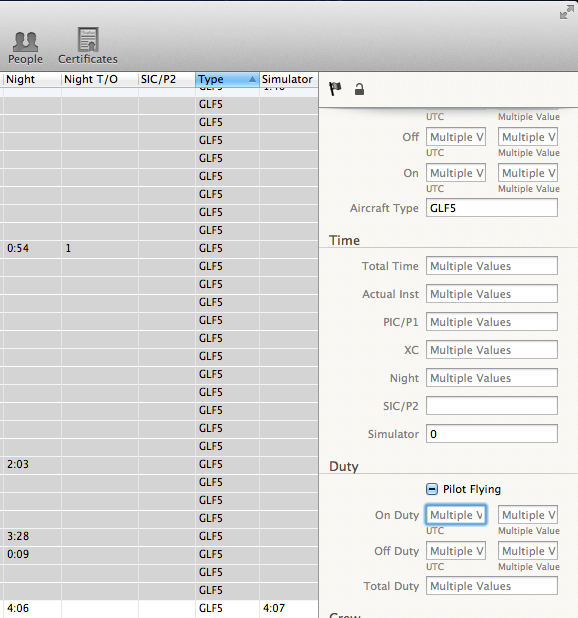Click the Off Duty local time field

pyautogui.click(x=528, y=551)
